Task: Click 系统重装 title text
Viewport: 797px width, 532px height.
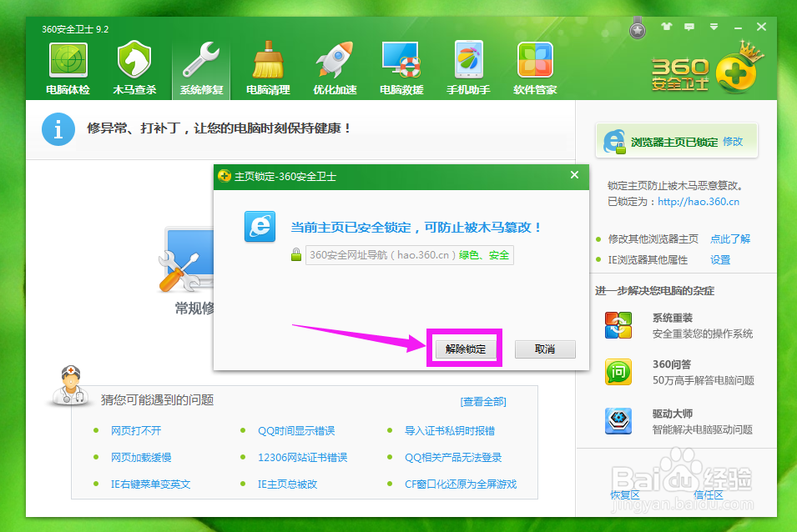Action: point(673,318)
